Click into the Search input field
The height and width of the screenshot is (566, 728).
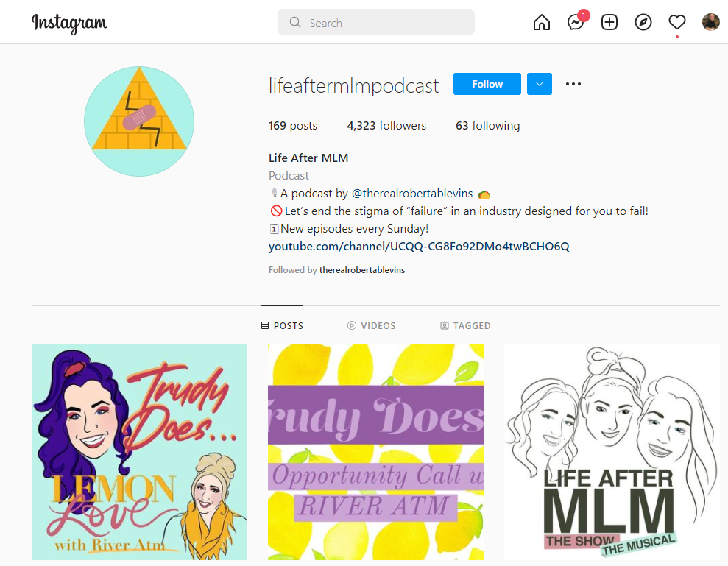point(376,22)
